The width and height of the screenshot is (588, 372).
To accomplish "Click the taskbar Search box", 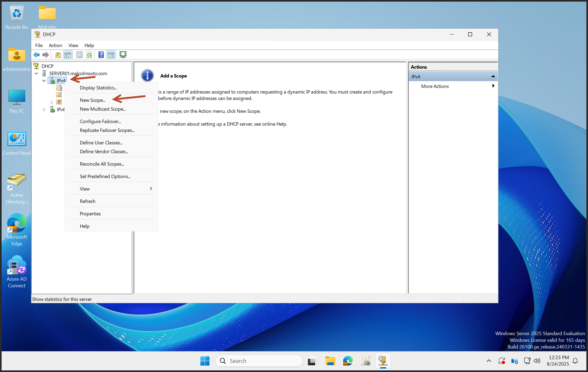I will pos(259,361).
